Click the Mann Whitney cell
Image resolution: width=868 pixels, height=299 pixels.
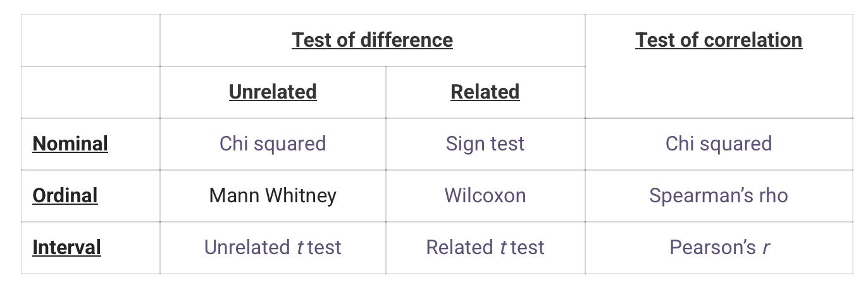coord(273,195)
